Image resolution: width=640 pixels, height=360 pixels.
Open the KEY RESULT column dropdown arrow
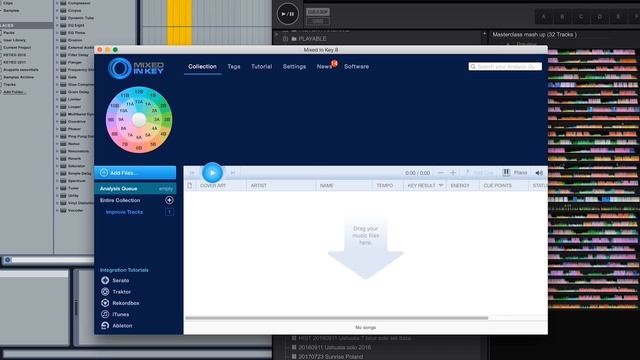tap(441, 185)
